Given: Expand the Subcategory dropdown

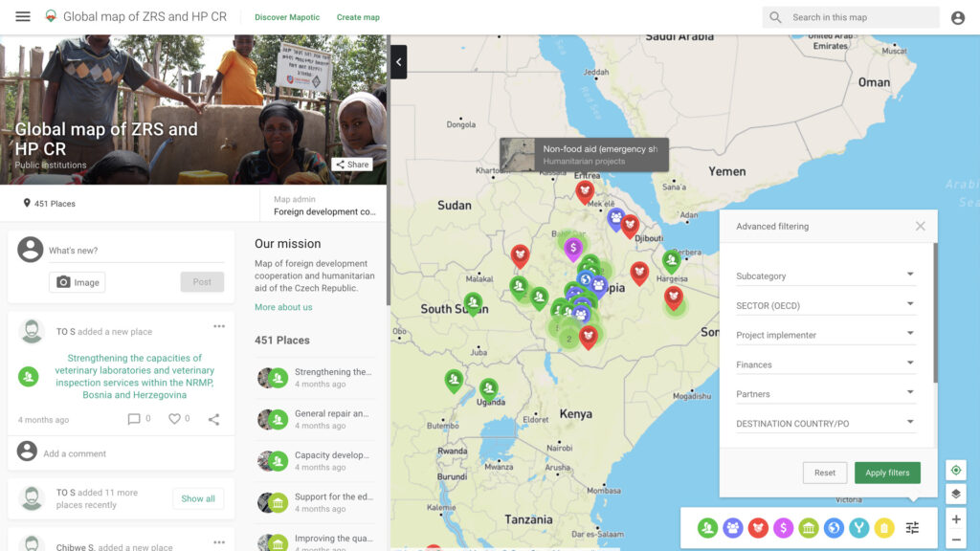Looking at the screenshot, I should [826, 275].
